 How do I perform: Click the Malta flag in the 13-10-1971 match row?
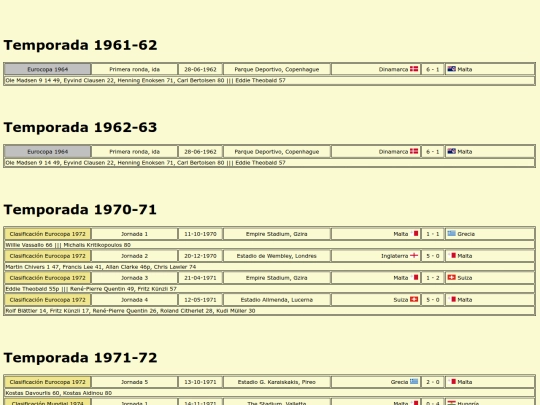coord(451,382)
